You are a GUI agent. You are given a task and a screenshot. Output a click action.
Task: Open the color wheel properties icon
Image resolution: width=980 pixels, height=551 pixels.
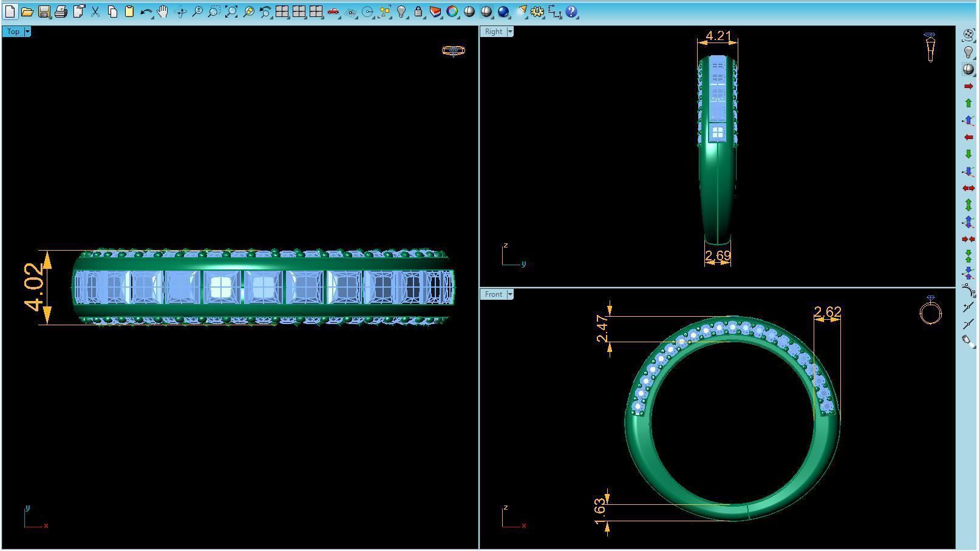point(452,12)
